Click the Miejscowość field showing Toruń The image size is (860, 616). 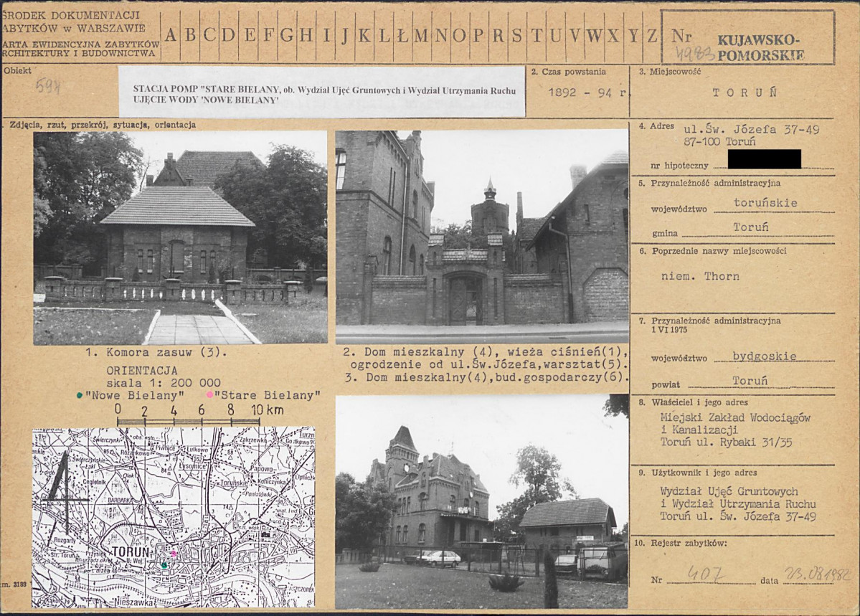(745, 93)
